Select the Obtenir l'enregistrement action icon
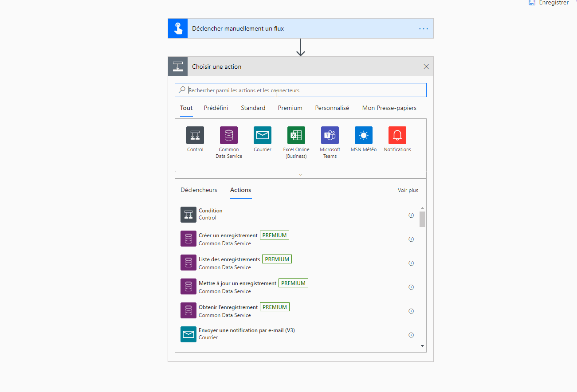The width and height of the screenshot is (577, 392). [x=188, y=310]
